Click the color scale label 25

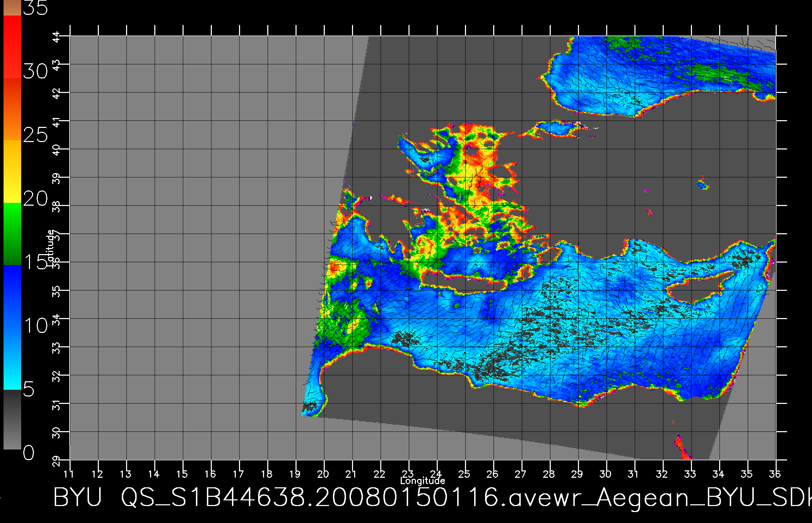pyautogui.click(x=35, y=135)
